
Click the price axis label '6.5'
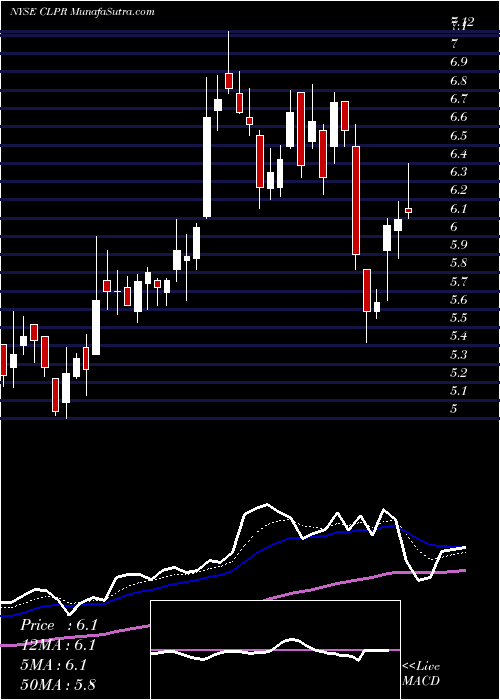458,135
